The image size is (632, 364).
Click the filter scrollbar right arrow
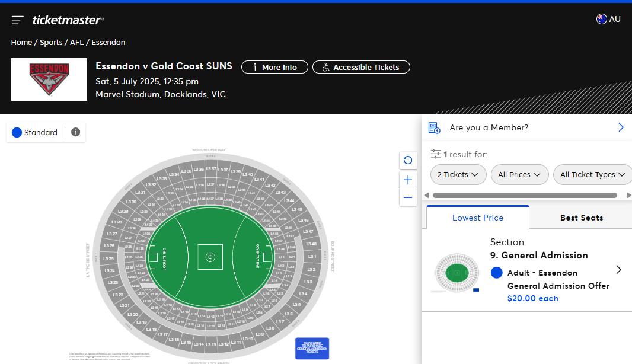point(628,196)
